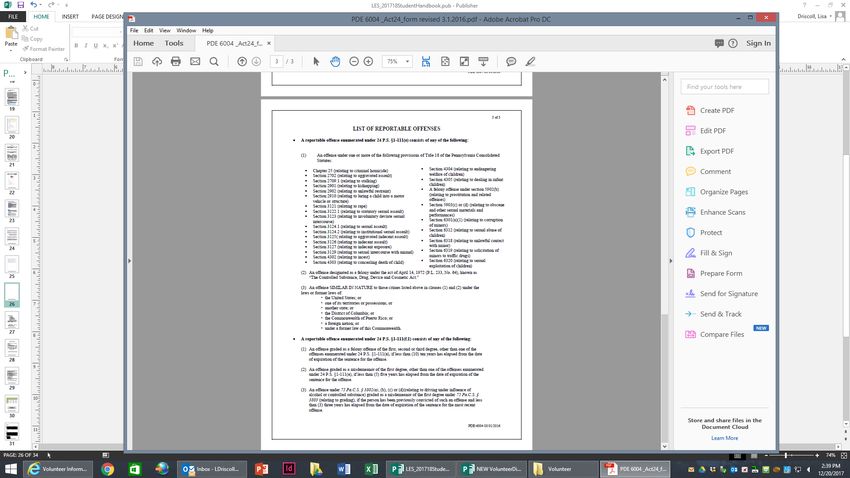Open Publisher INSERT tab
Screen dimensions: 850x478
click(70, 17)
